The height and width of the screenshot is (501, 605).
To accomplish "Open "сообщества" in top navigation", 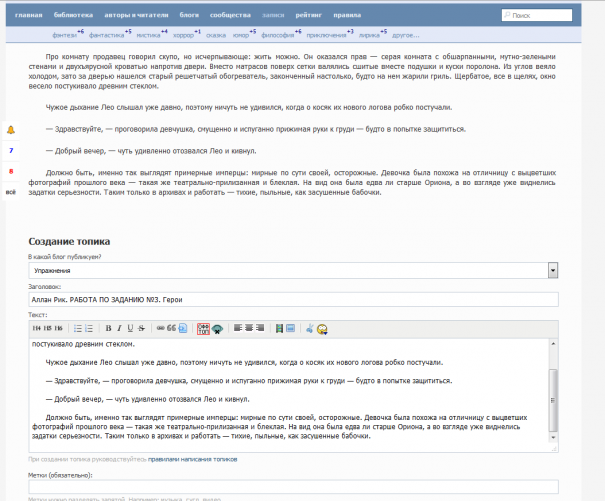I will 230,16.
